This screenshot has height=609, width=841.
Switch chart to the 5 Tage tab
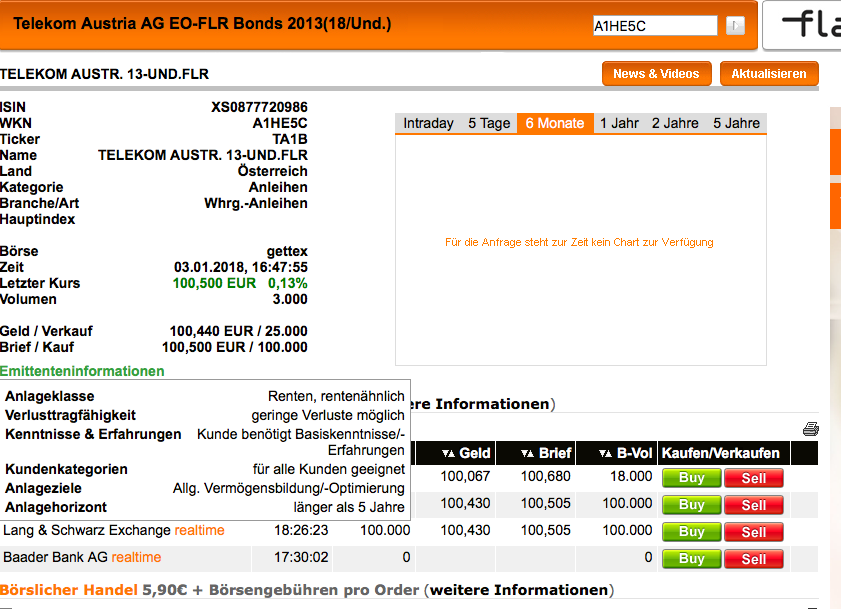489,123
